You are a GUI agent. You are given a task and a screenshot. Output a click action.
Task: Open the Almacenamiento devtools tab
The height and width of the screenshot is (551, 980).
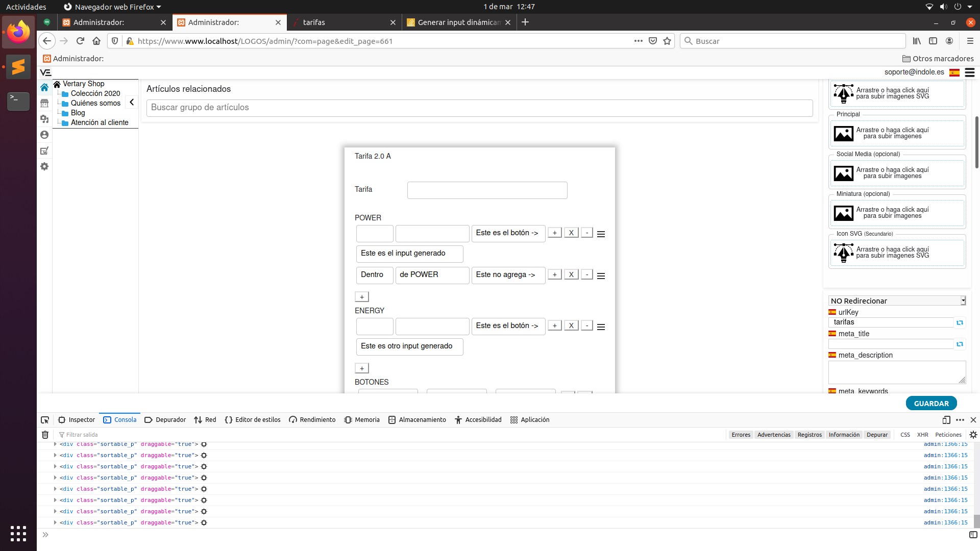point(417,420)
